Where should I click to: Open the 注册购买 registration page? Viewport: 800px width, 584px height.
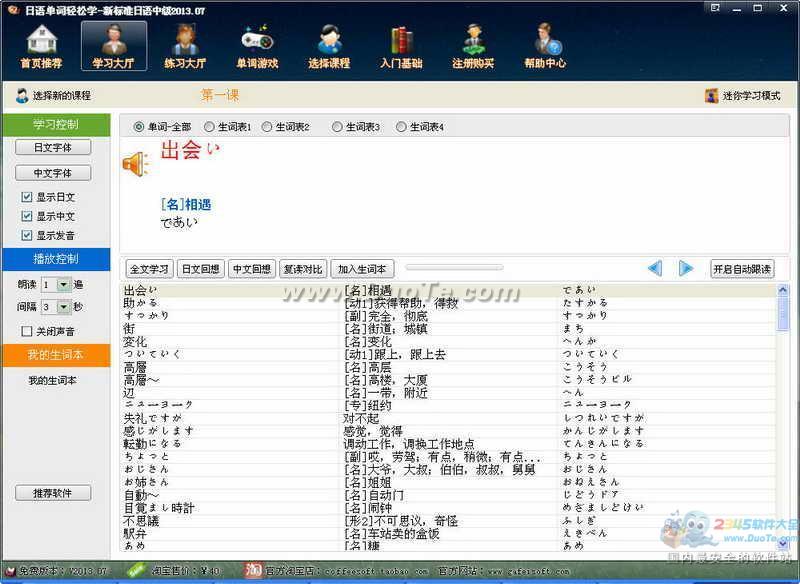pyautogui.click(x=473, y=47)
